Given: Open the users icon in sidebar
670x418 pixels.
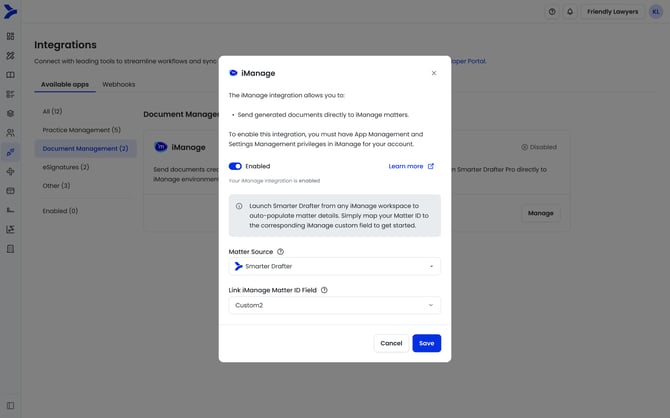Looking at the screenshot, I should [11, 132].
